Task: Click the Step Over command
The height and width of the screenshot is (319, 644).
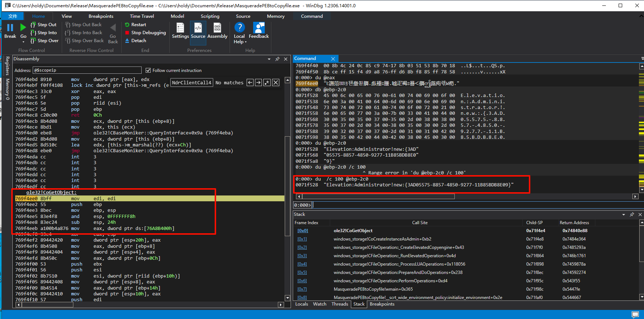Action: (x=44, y=41)
